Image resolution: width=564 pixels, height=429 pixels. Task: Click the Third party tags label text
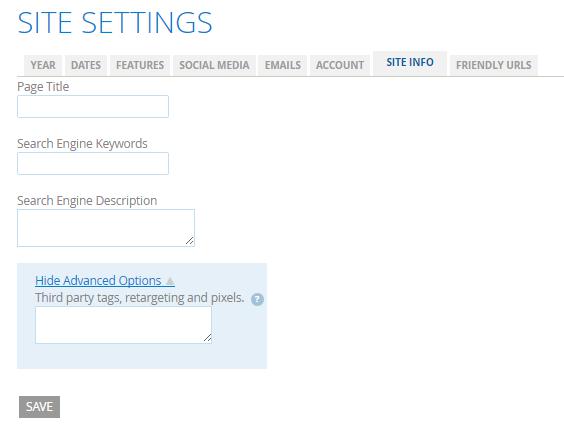coord(140,298)
